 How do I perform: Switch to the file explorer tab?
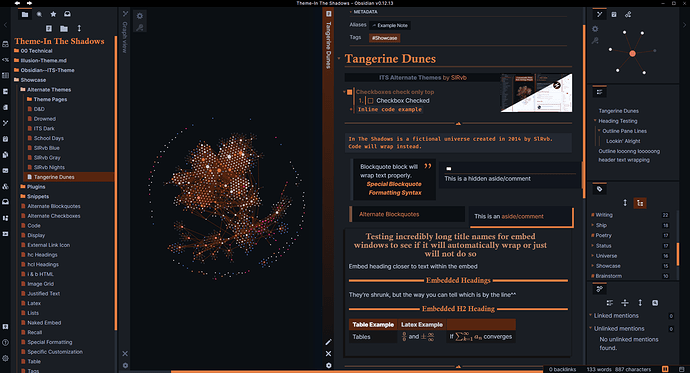(x=25, y=15)
